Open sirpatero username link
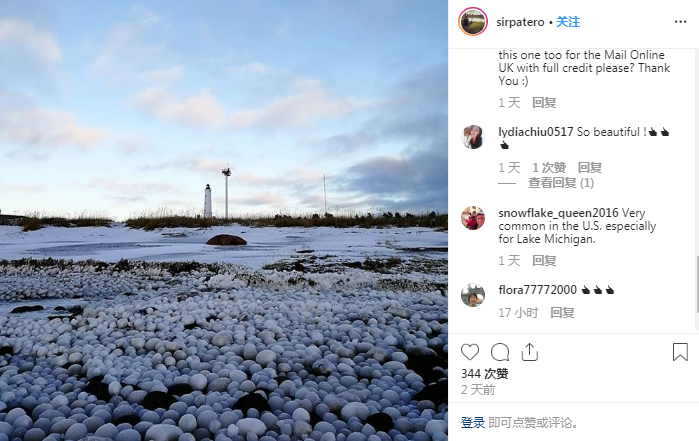 point(520,22)
